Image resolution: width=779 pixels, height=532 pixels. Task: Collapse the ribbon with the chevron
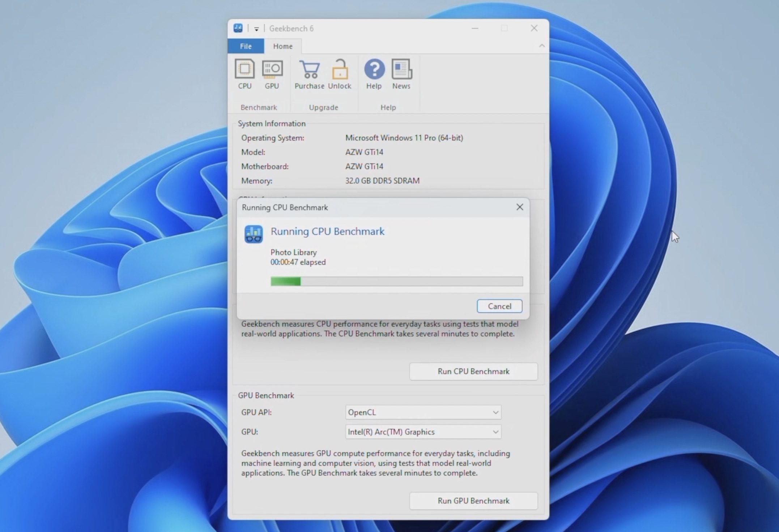[x=541, y=46]
